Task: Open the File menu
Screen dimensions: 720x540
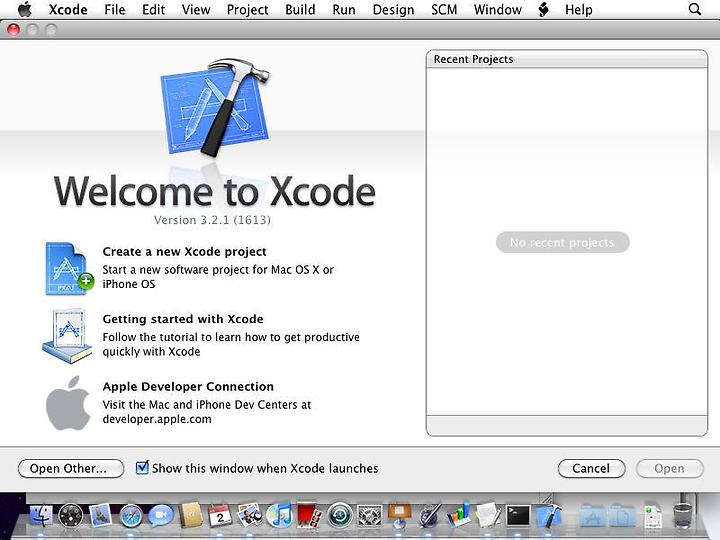Action: tap(114, 9)
